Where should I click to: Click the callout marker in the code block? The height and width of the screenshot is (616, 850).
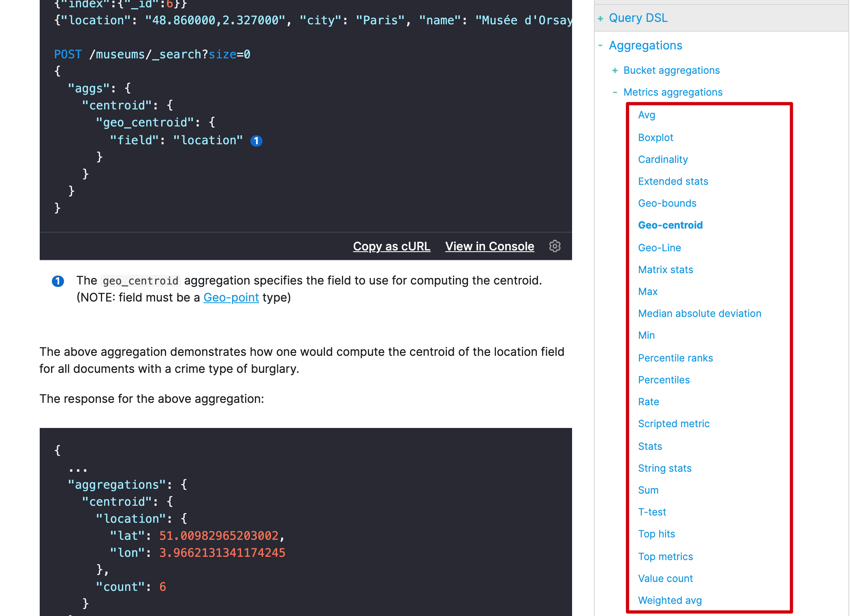256,141
